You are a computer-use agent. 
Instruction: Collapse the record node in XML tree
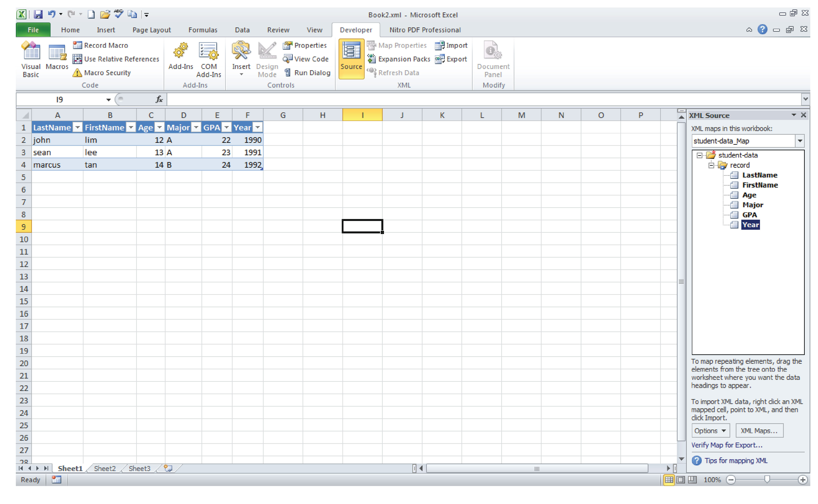click(x=711, y=165)
